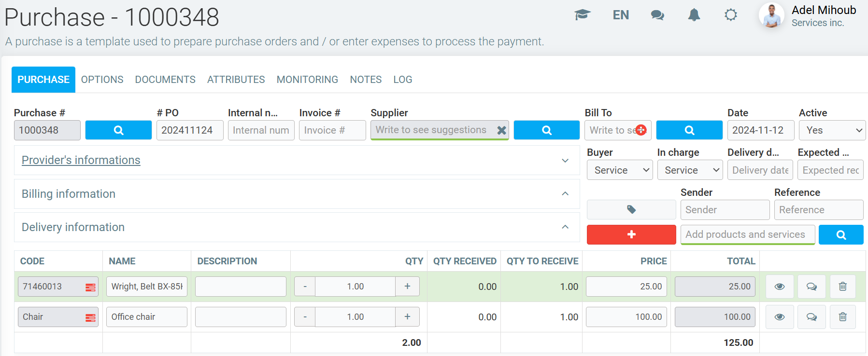Open the settings gear icon
The width and height of the screenshot is (868, 356).
[x=730, y=15]
